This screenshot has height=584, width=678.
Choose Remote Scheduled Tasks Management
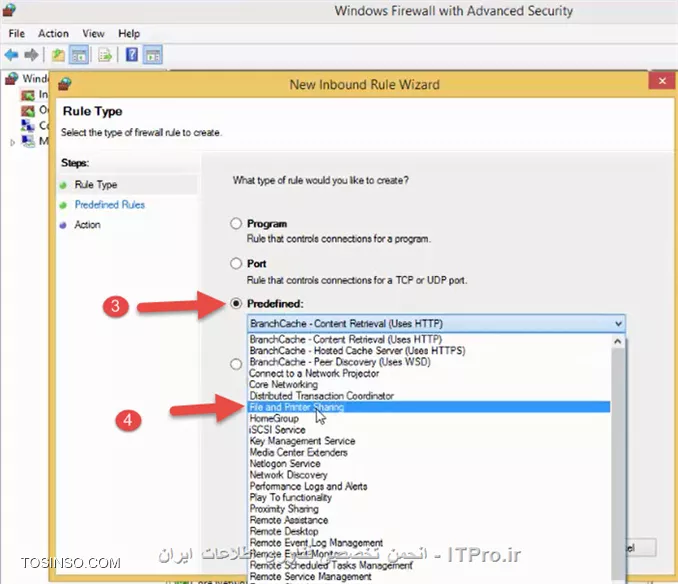pyautogui.click(x=429, y=565)
